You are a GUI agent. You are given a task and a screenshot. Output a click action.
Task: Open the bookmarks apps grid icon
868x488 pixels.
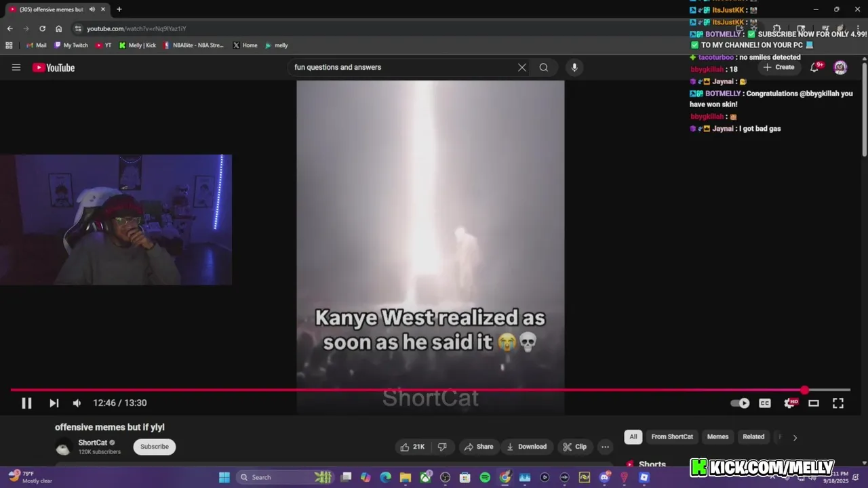pyautogui.click(x=9, y=45)
